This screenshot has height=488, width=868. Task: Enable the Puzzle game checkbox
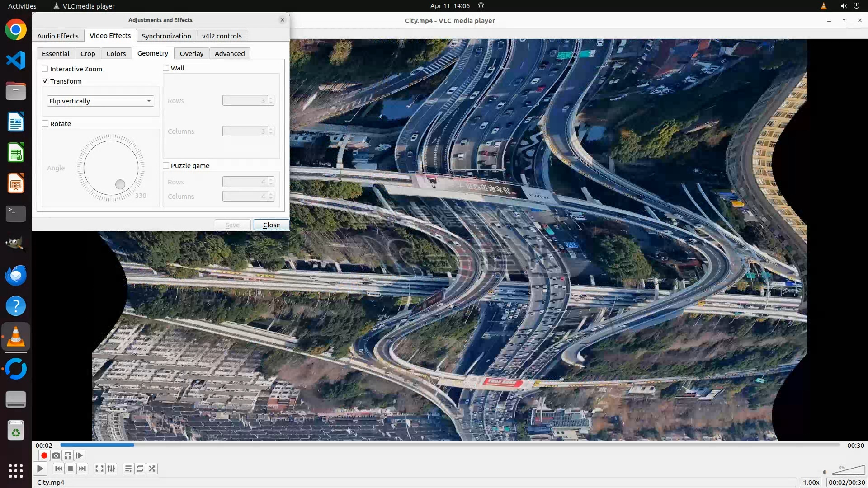tap(166, 165)
